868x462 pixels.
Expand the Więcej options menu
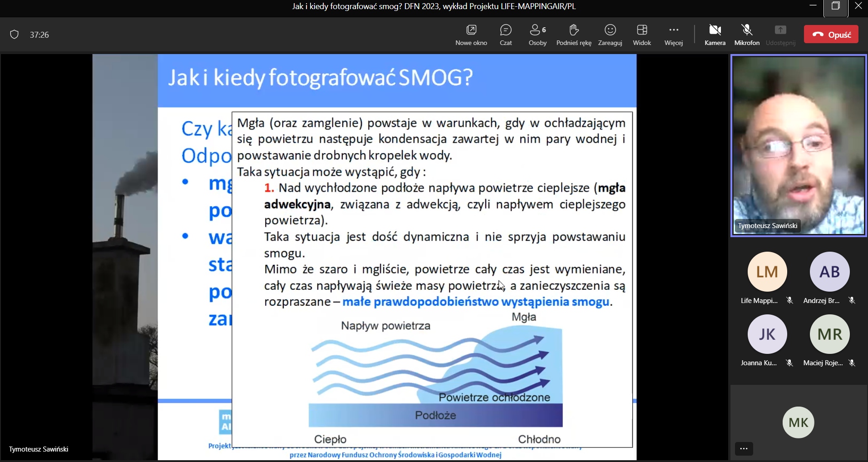pyautogui.click(x=674, y=35)
